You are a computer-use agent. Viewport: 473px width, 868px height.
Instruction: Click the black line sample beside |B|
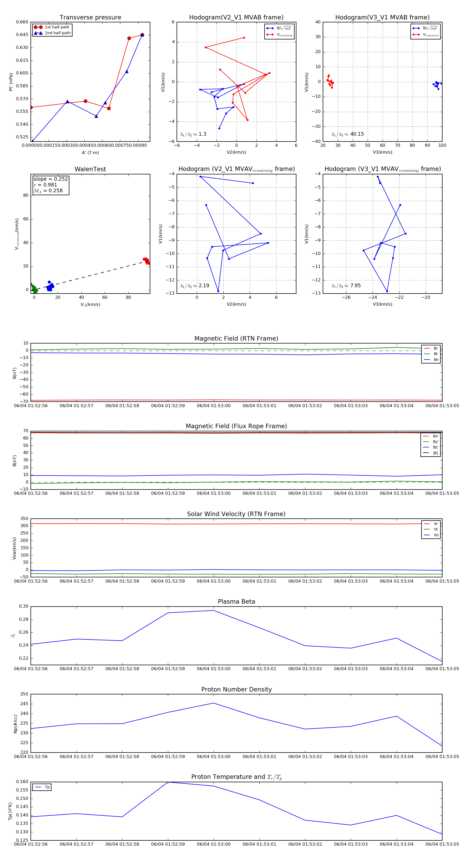(x=426, y=453)
